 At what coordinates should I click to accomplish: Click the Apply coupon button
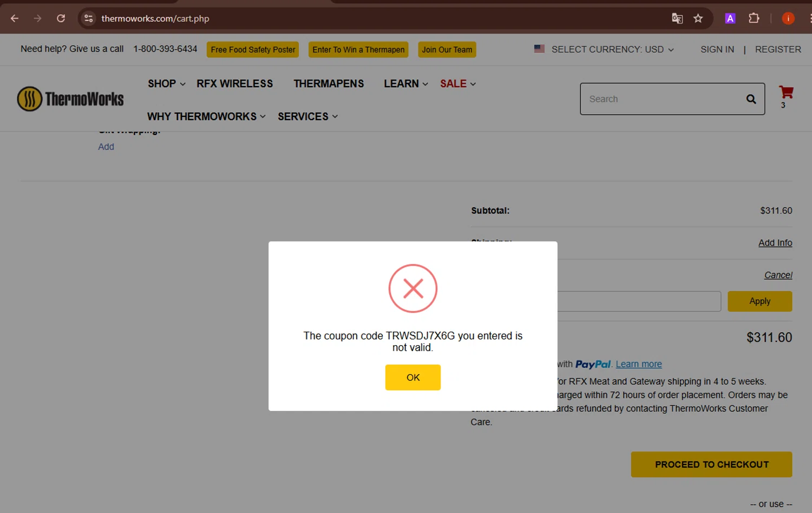[x=760, y=301]
